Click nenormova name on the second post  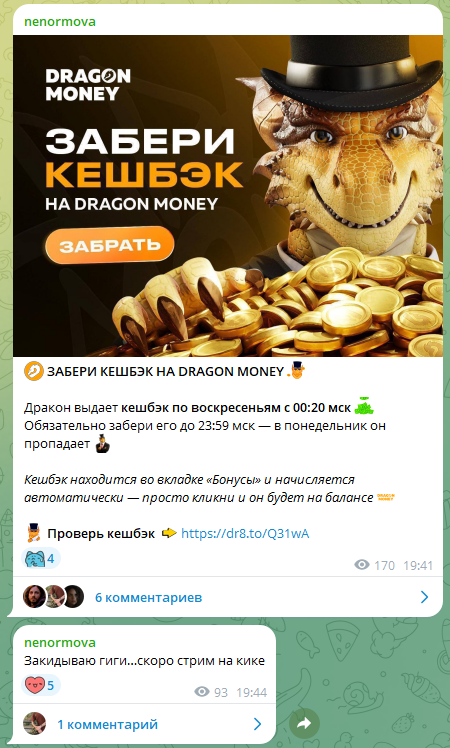pyautogui.click(x=60, y=643)
